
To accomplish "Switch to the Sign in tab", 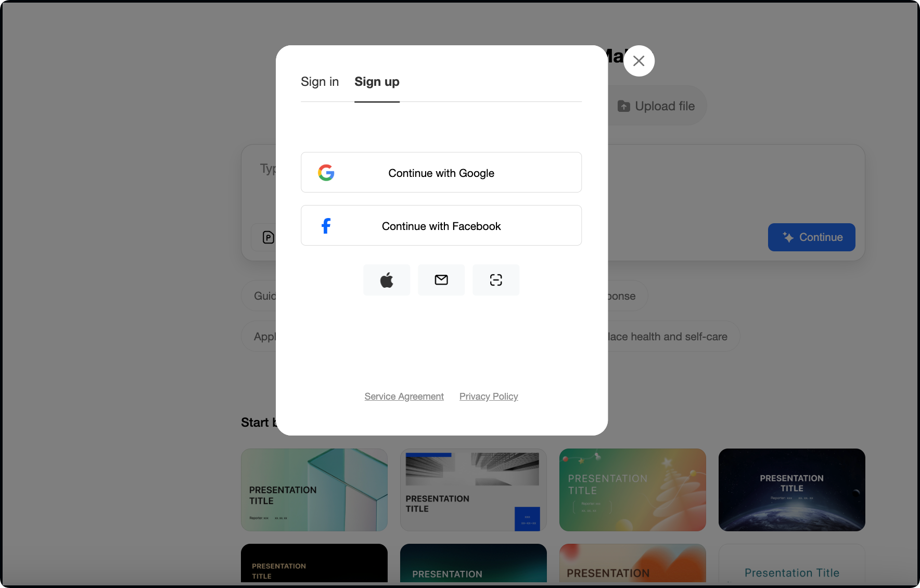I will (x=320, y=82).
